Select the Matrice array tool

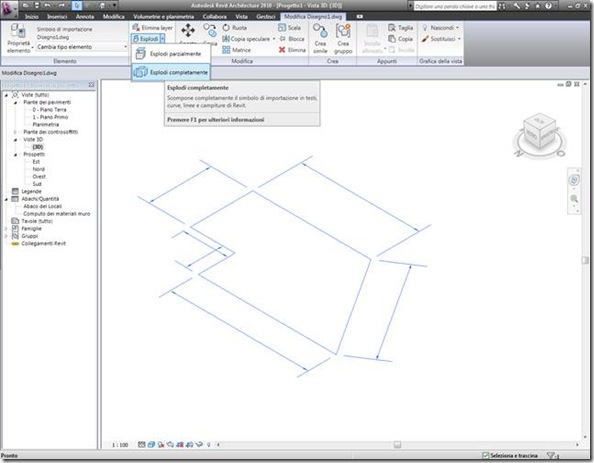pyautogui.click(x=236, y=50)
